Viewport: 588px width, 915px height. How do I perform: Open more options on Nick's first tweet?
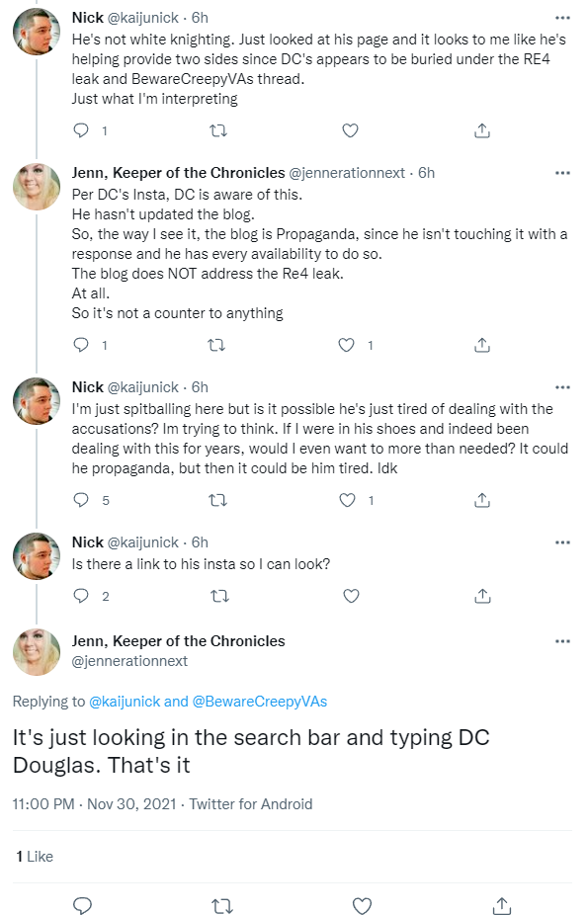coord(562,18)
